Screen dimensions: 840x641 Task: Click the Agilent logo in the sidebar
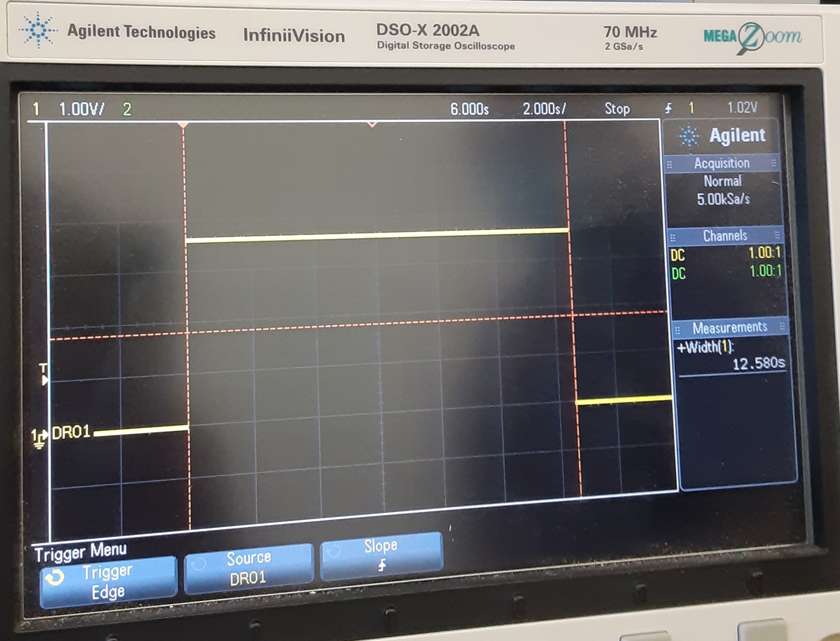click(x=722, y=135)
